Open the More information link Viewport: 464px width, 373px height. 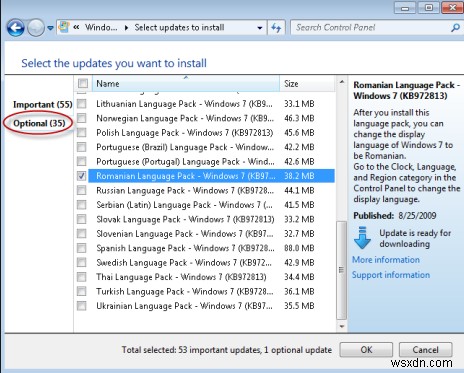coord(386,260)
